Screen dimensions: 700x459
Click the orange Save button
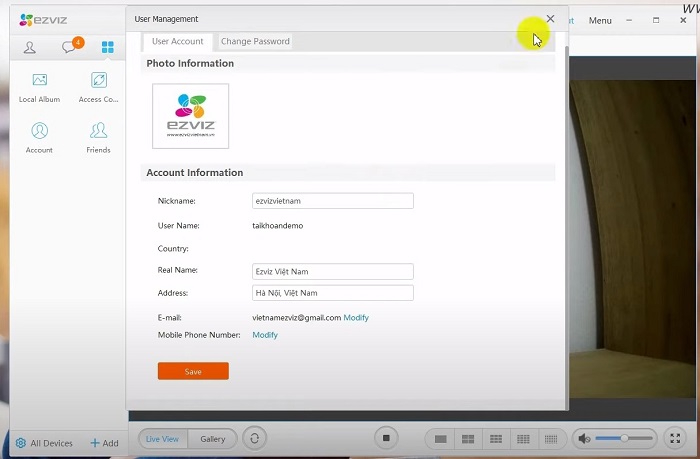click(x=193, y=371)
